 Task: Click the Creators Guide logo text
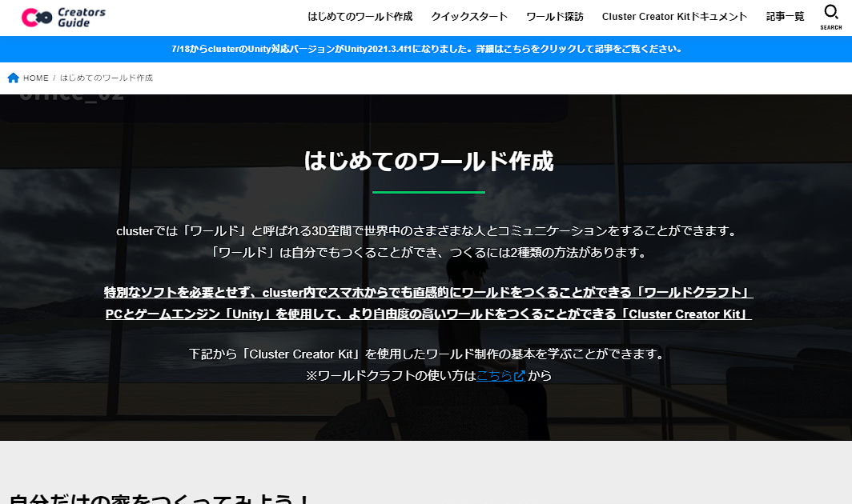[81, 18]
